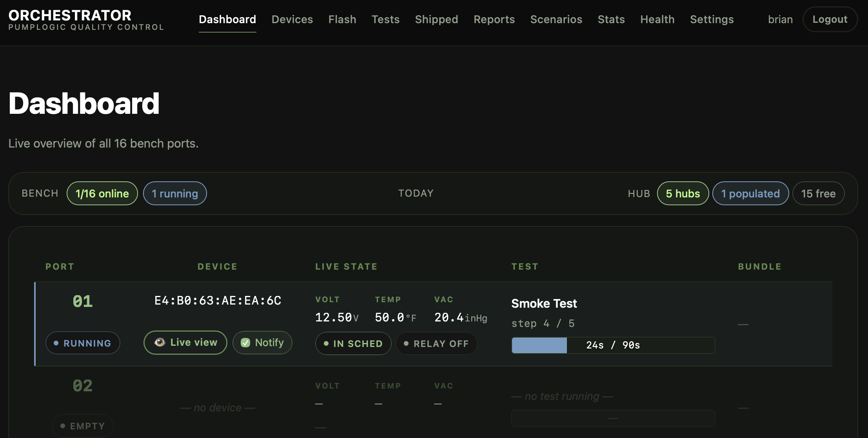This screenshot has height=438, width=868.
Task: Click the brian username
Action: [x=780, y=19]
